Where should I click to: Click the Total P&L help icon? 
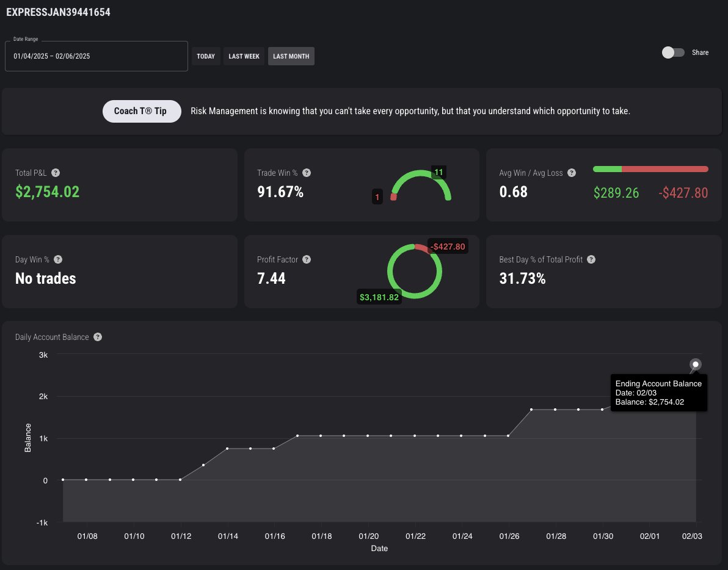coord(55,173)
